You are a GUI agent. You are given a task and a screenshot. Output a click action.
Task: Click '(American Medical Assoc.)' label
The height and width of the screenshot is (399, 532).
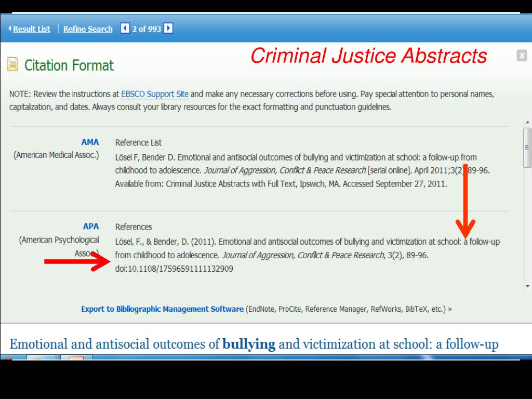point(56,155)
